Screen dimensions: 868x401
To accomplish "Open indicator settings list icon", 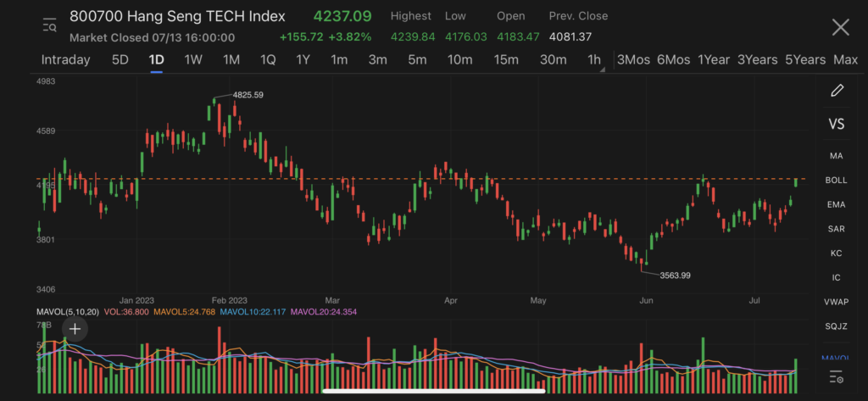I will click(x=837, y=378).
